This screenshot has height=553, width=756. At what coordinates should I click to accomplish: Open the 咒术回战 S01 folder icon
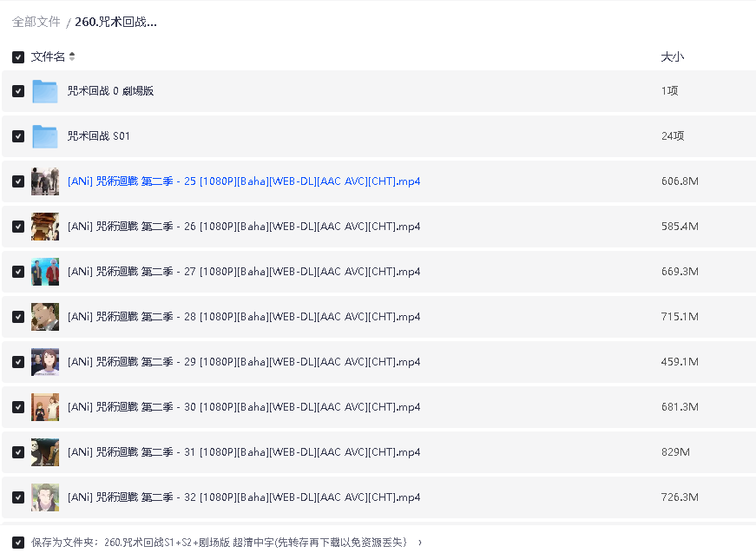[45, 136]
